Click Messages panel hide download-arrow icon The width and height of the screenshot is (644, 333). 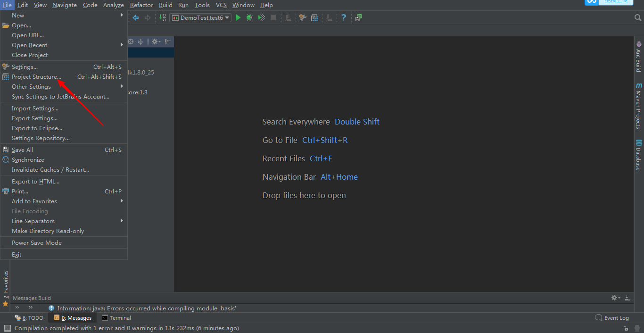click(627, 298)
